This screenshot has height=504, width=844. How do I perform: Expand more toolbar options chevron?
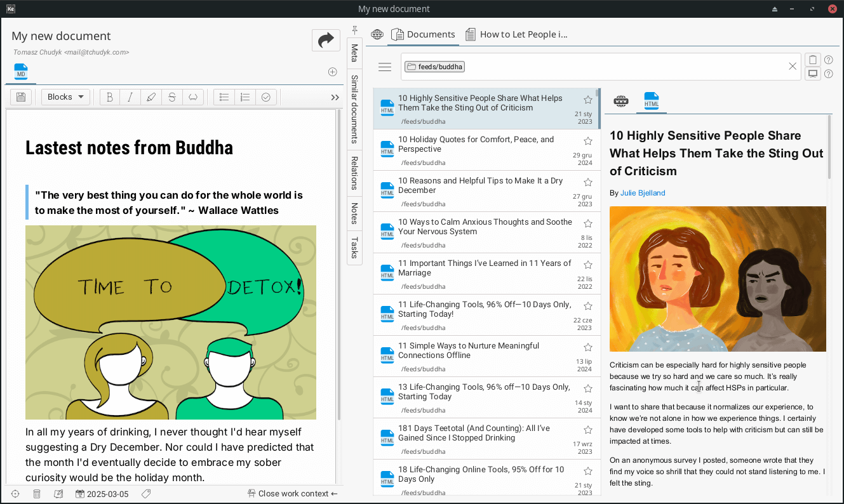pos(335,97)
